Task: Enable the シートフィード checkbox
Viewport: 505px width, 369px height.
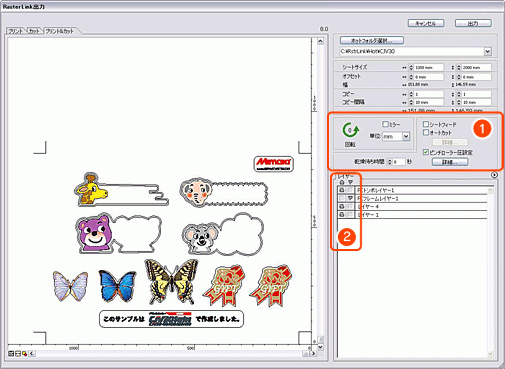Action: click(x=426, y=124)
